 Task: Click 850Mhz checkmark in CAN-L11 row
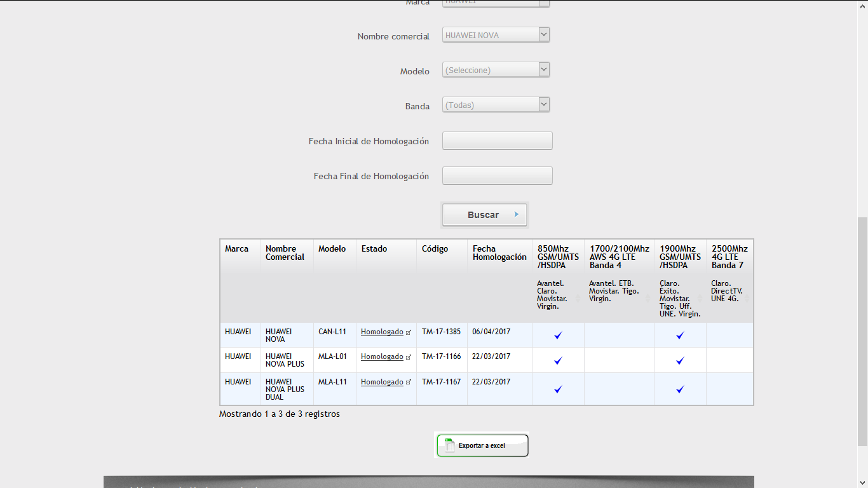pyautogui.click(x=558, y=335)
